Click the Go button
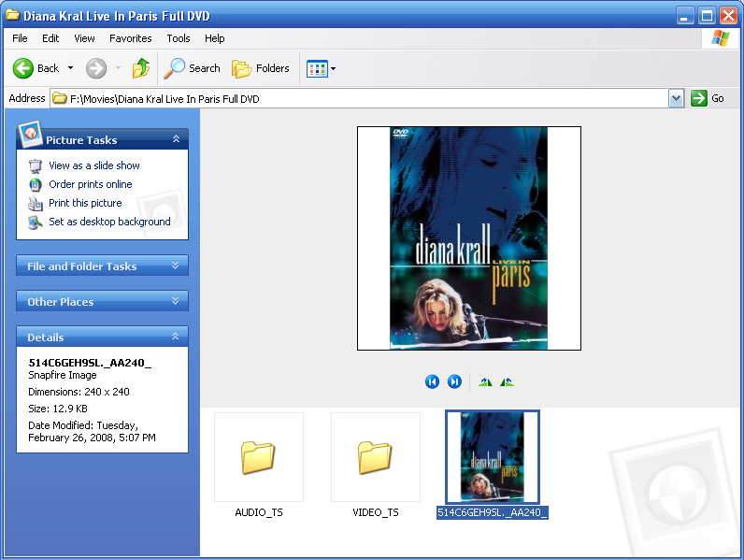The image size is (744, 560). pyautogui.click(x=707, y=98)
